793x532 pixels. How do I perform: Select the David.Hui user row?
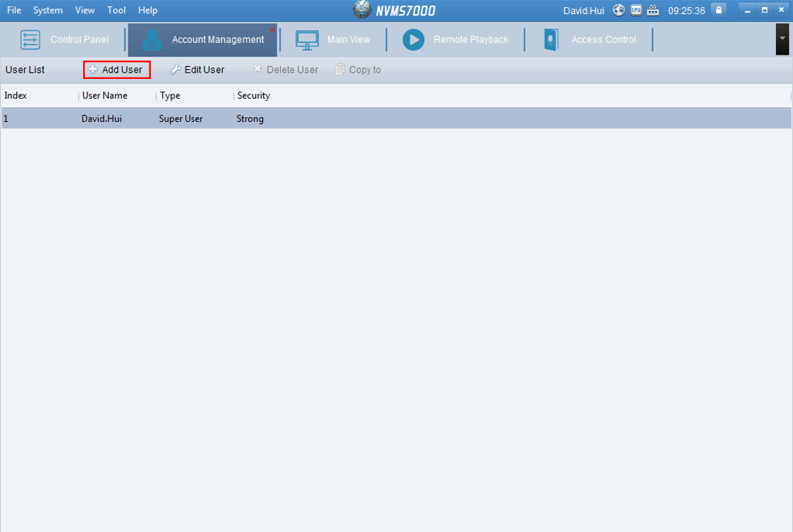point(396,118)
